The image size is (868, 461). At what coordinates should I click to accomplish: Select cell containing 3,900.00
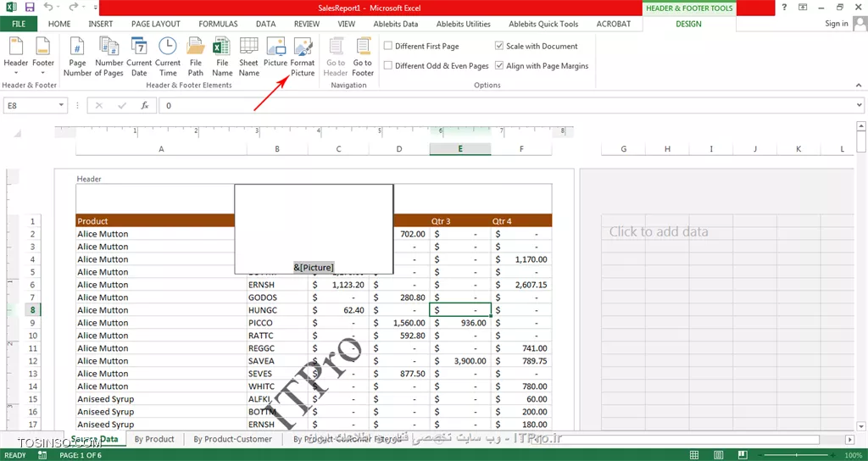(460, 361)
